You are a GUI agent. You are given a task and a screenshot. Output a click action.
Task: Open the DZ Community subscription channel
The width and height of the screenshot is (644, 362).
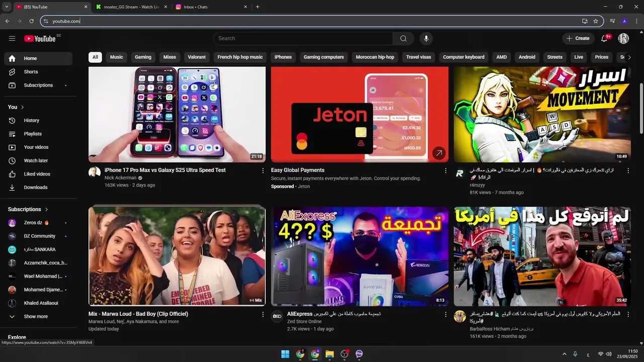[38, 236]
